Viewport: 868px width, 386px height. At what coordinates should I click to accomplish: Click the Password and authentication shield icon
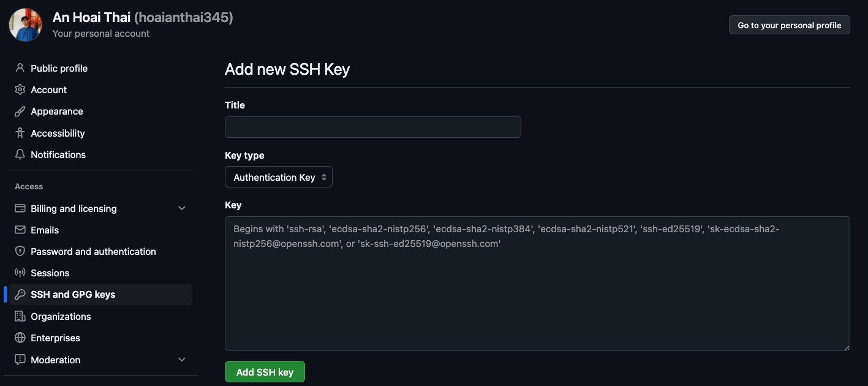pyautogui.click(x=20, y=251)
